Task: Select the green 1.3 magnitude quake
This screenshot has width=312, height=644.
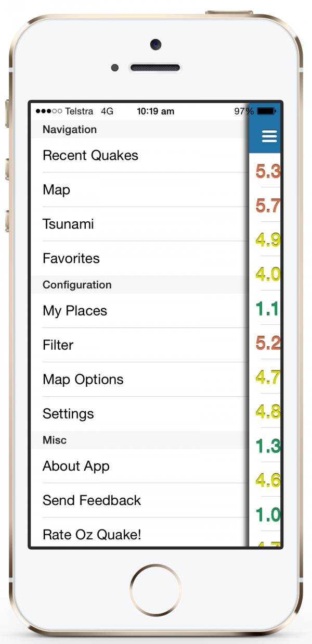Action: [x=268, y=446]
